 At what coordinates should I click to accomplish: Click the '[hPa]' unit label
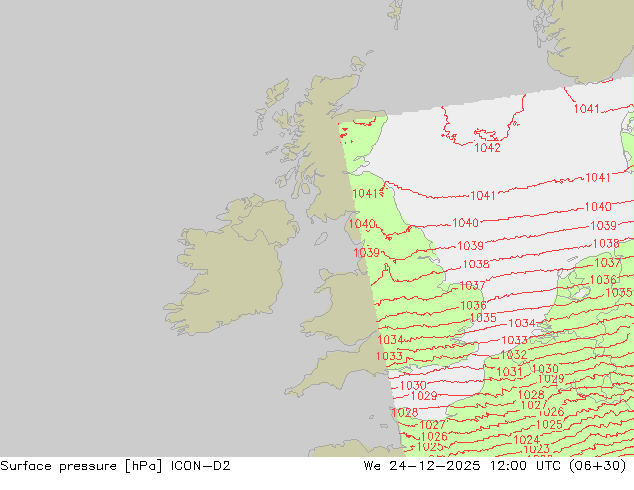point(143,466)
